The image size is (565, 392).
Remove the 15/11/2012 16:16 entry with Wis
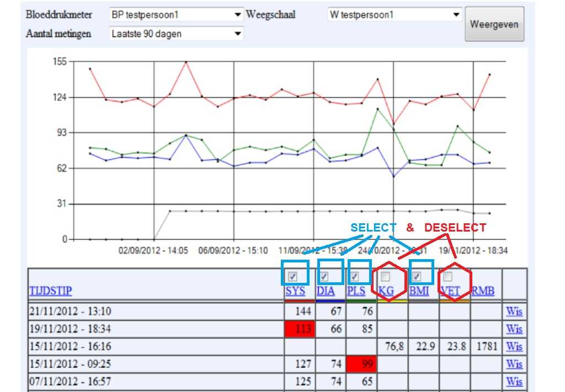tap(514, 346)
